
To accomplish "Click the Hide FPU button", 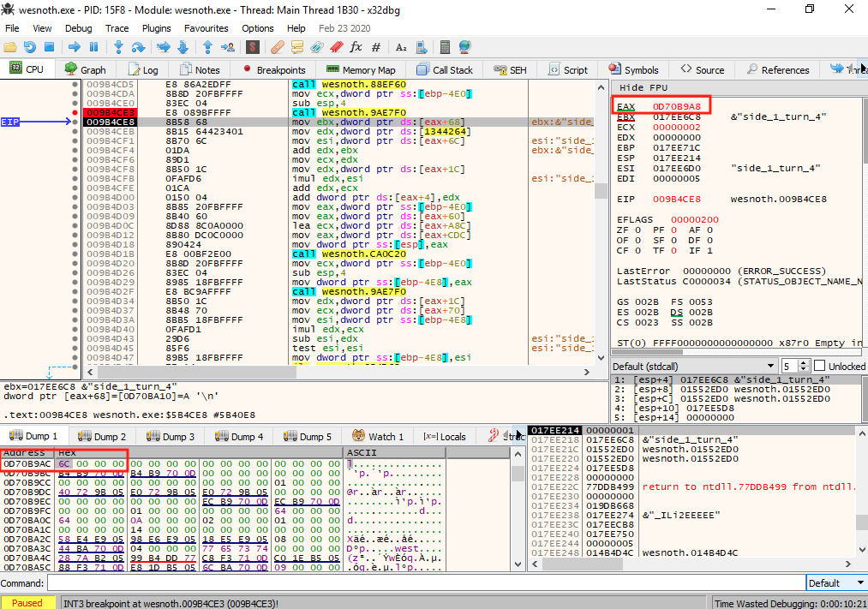I will 644,88.
